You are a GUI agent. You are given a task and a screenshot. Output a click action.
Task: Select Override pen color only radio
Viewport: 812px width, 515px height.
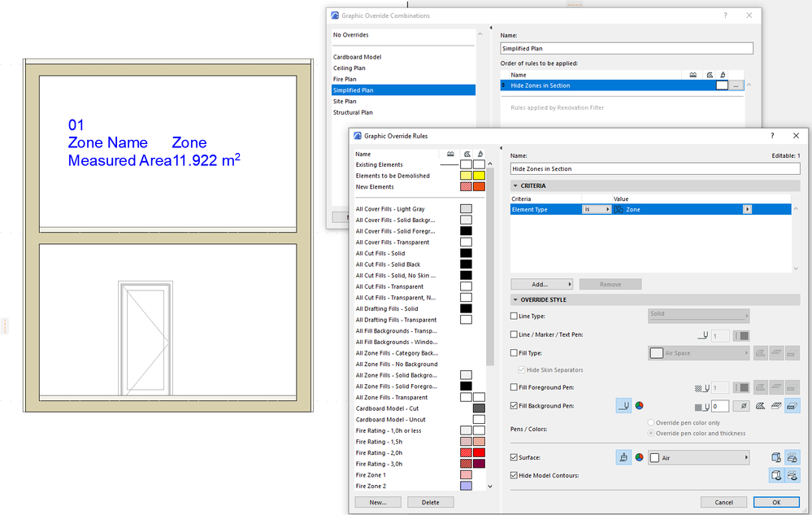click(x=651, y=423)
